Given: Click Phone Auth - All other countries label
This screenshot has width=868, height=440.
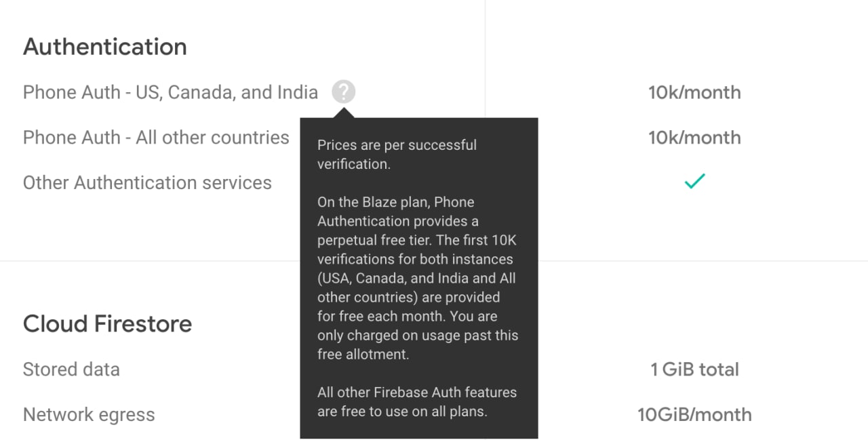Looking at the screenshot, I should (156, 138).
